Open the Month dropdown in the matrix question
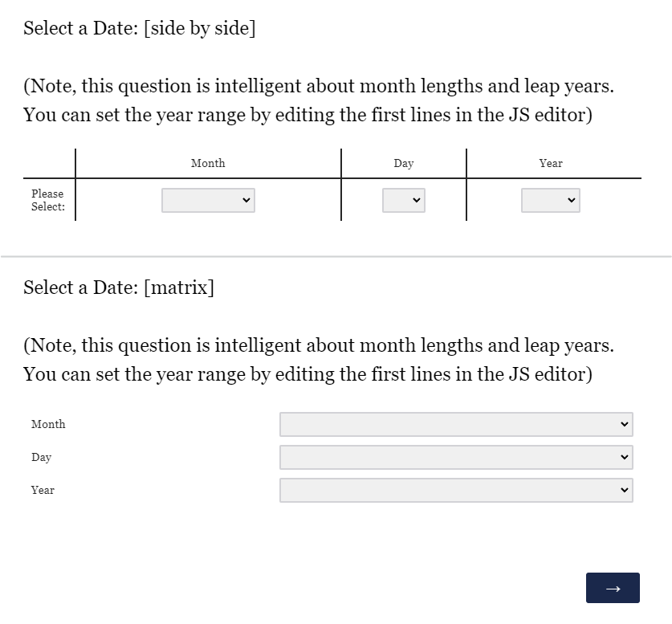This screenshot has width=672, height=624. 456,424
